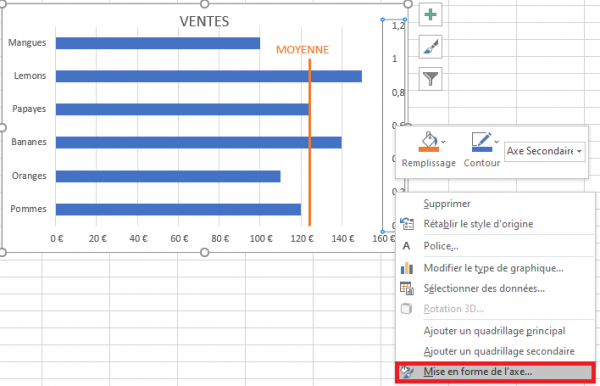Image resolution: width=600 pixels, height=386 pixels.
Task: Click the Sélectionner des données icon
Action: (x=407, y=288)
